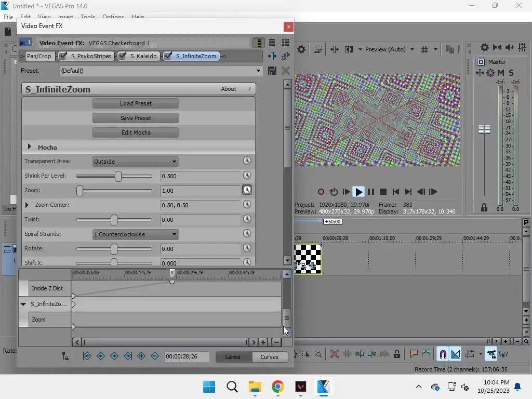Toggle S_PsykoStripes effect checkbox
The width and height of the screenshot is (532, 399).
63,56
